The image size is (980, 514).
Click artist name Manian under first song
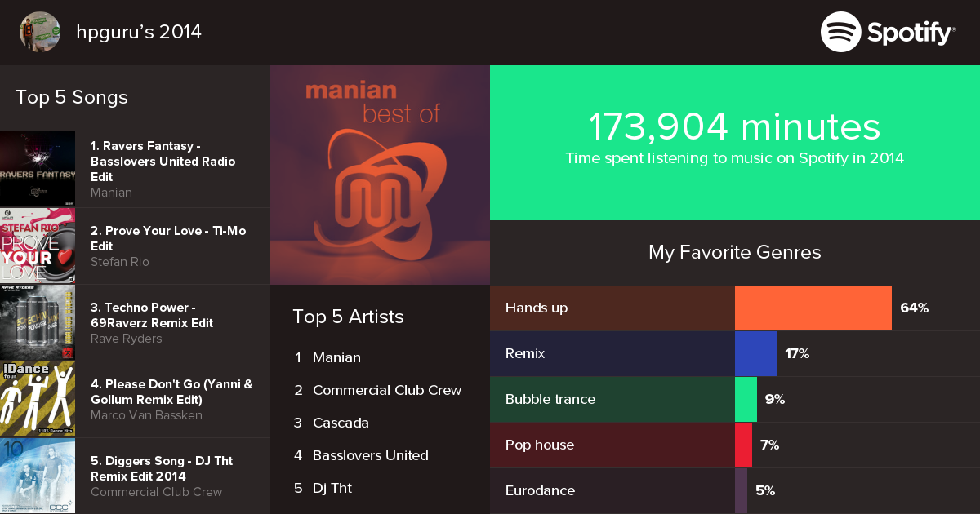(x=111, y=193)
